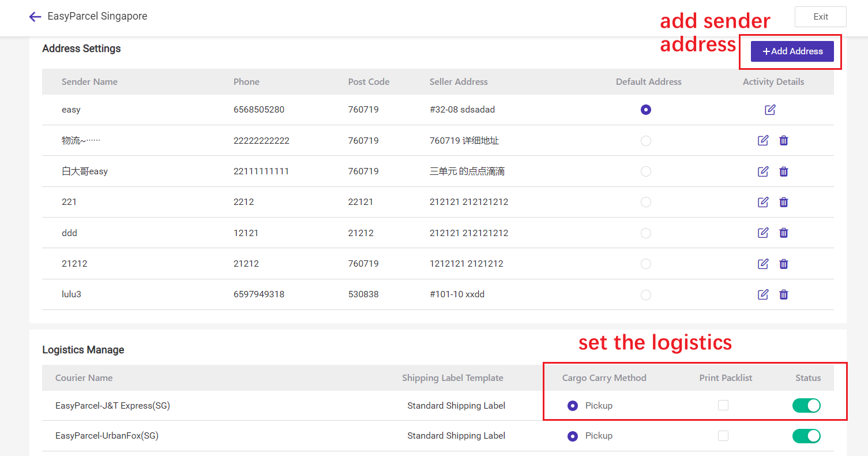868x456 pixels.
Task: Select Pickup for EasyParcel-UrbanFox(SG)
Action: (573, 436)
